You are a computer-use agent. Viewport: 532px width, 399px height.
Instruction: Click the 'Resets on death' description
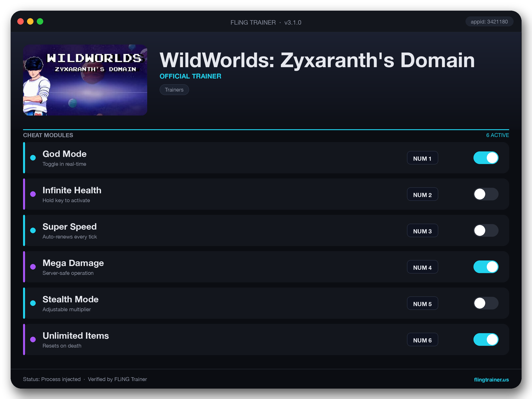[x=62, y=346]
